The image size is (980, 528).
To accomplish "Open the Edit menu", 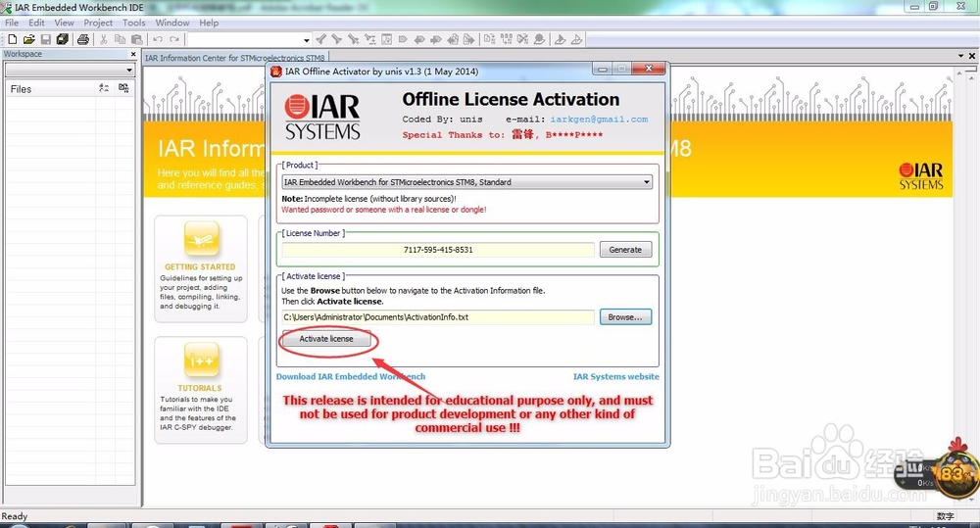I will point(36,23).
